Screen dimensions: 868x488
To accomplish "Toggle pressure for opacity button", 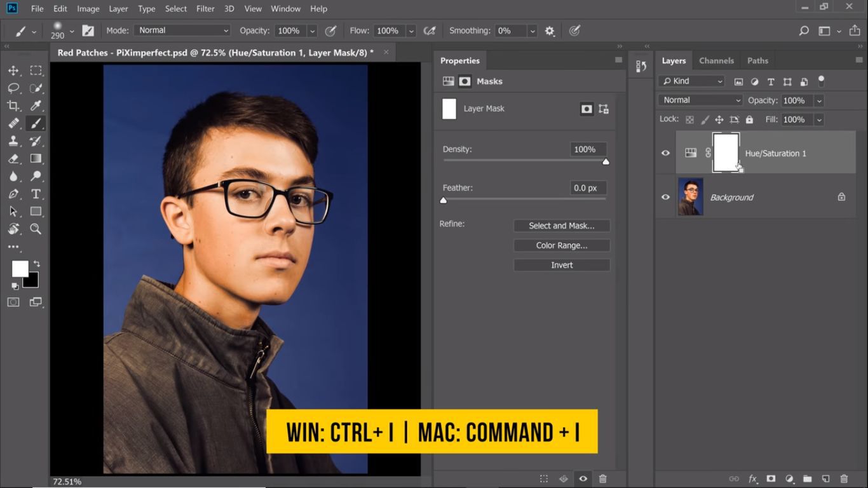I will pos(330,30).
